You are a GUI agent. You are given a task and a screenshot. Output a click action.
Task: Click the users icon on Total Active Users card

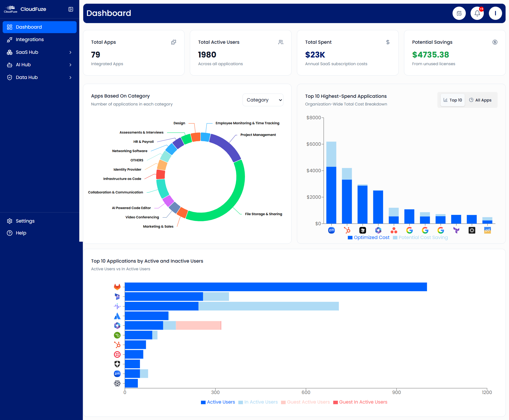point(281,42)
